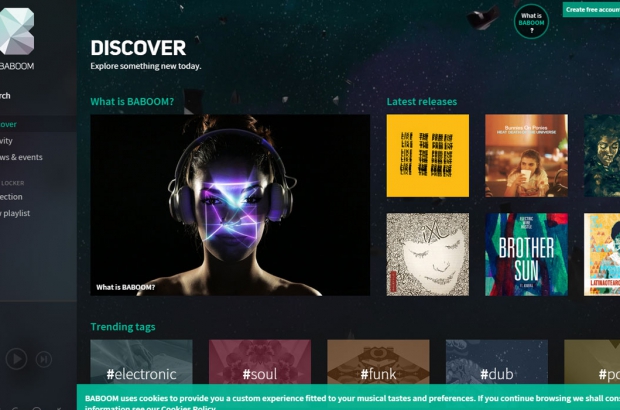Click the skip-next track button
The image size is (620, 410).
coord(44,358)
